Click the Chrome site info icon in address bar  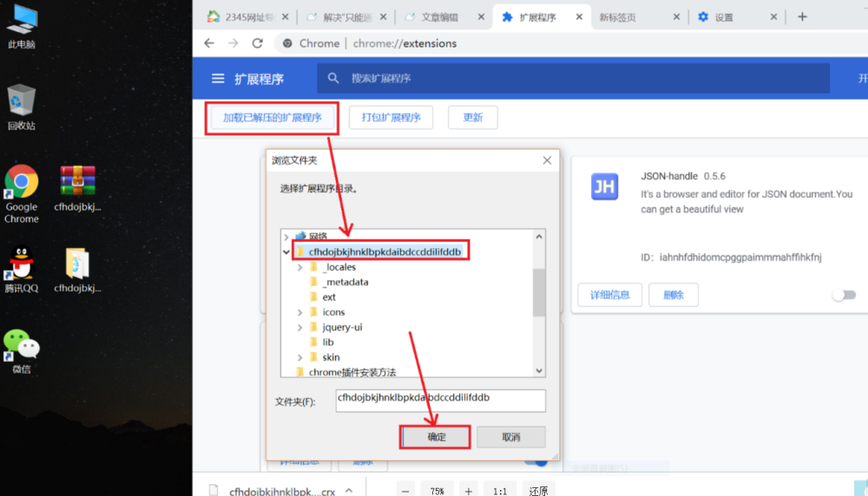[287, 43]
